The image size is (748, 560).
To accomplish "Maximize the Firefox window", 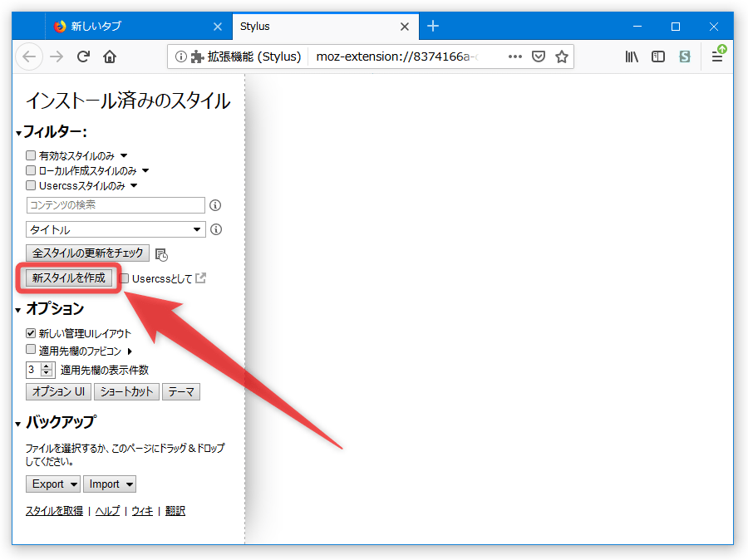I will (676, 27).
